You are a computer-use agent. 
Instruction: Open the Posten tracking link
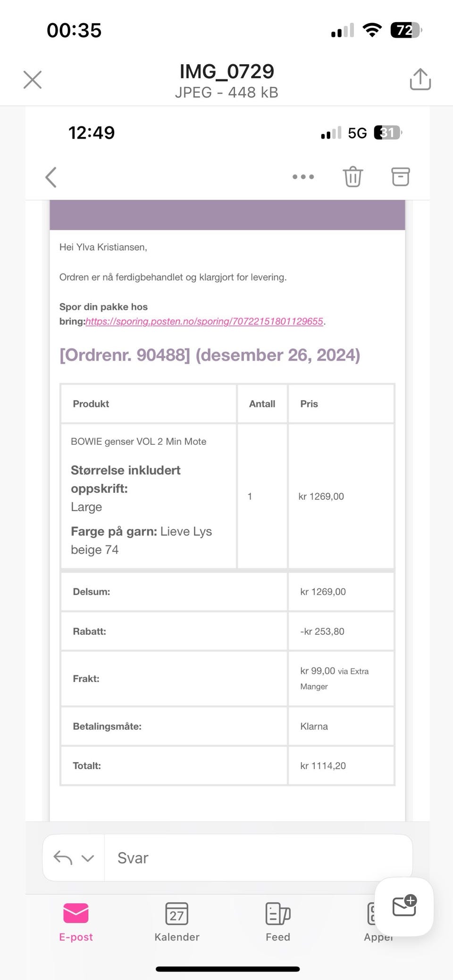point(204,322)
